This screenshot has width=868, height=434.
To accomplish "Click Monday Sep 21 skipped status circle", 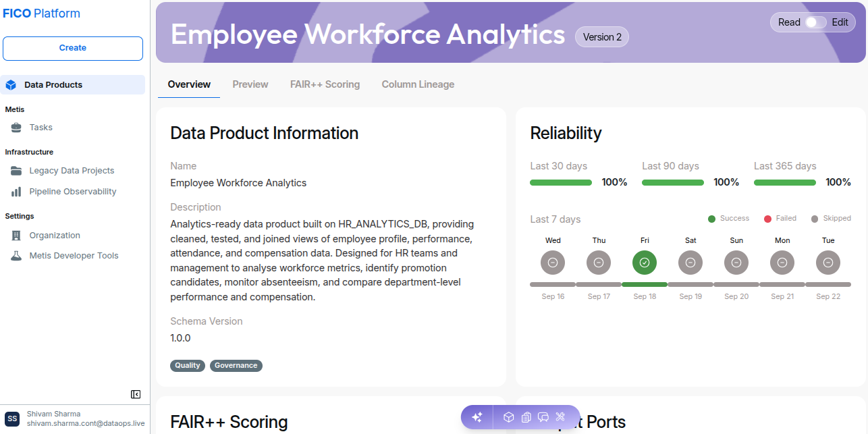I will tap(782, 263).
